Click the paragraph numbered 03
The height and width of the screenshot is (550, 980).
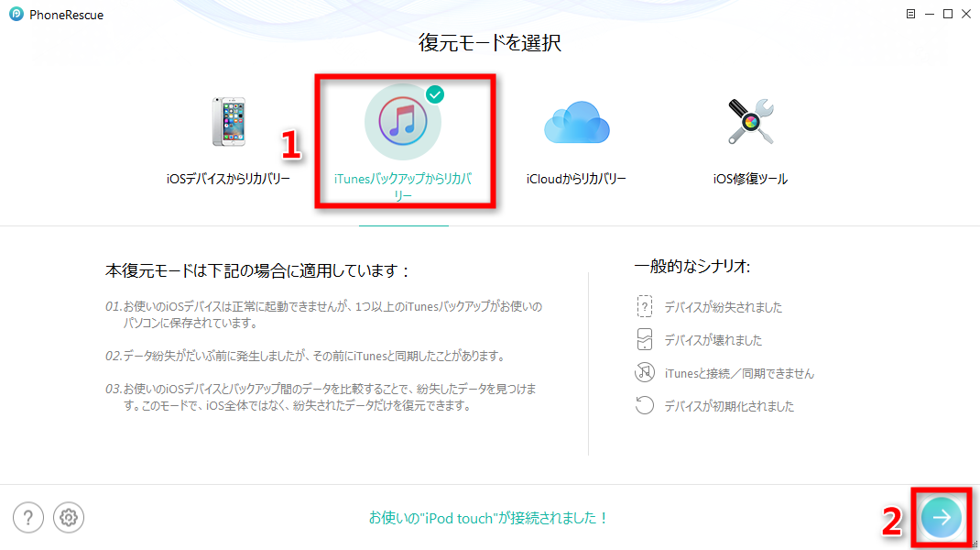321,397
